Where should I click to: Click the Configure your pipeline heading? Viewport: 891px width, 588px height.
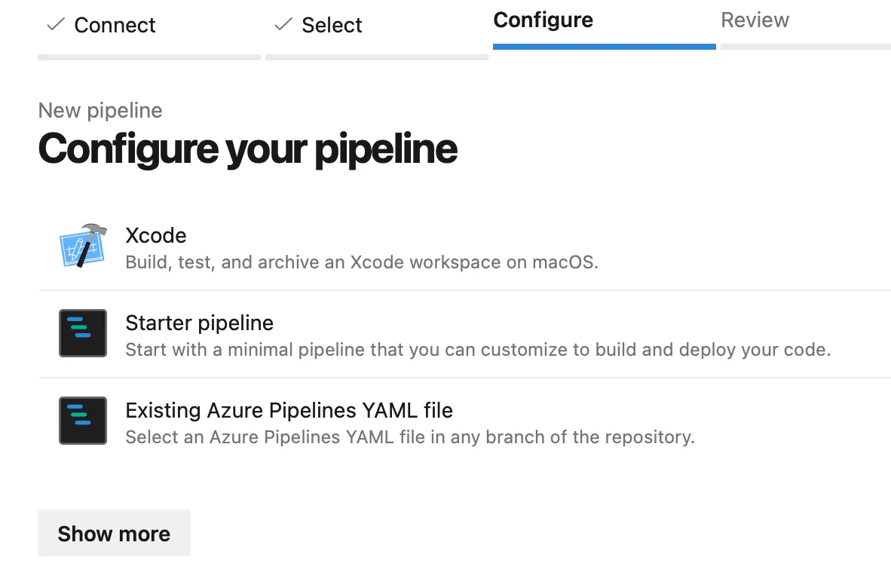click(x=247, y=149)
